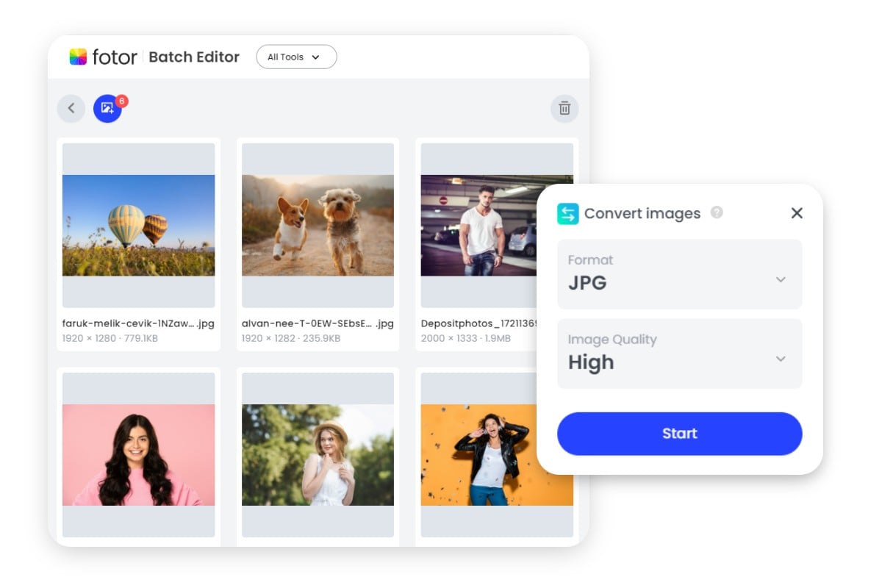This screenshot has width=882, height=588.
Task: Click the Batch Editor title
Action: pos(194,57)
